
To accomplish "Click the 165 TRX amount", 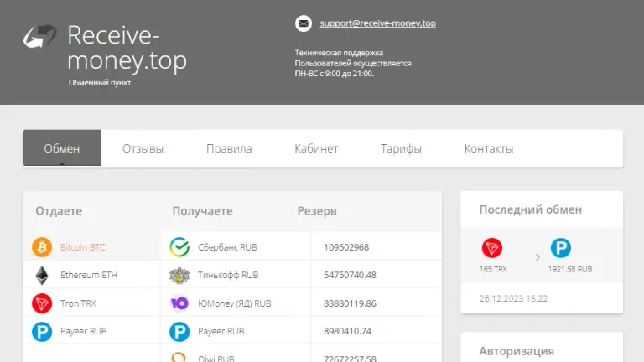I will pos(493,269).
